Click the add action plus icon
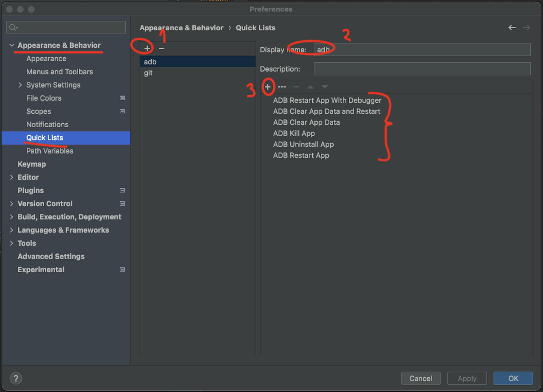The height and width of the screenshot is (392, 543). 268,87
